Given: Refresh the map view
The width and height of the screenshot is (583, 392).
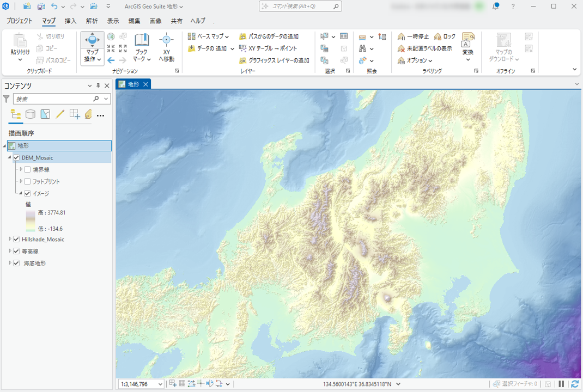Looking at the screenshot, I should [574, 384].
